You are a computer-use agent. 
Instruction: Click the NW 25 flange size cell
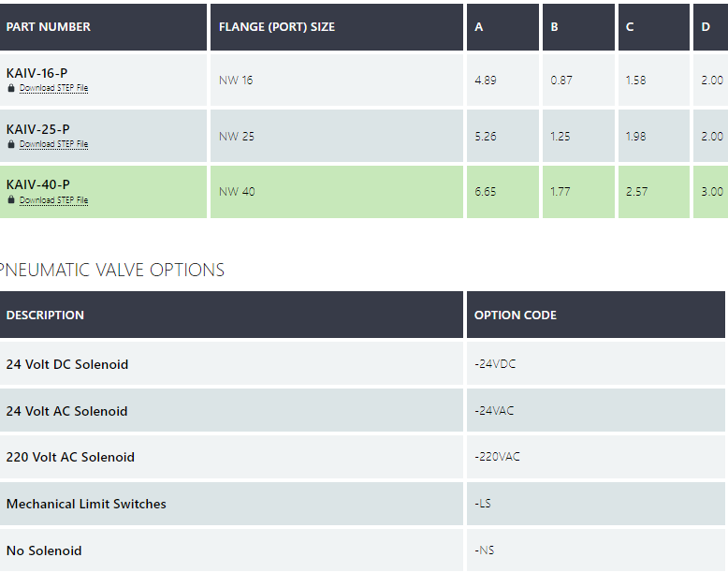click(237, 137)
